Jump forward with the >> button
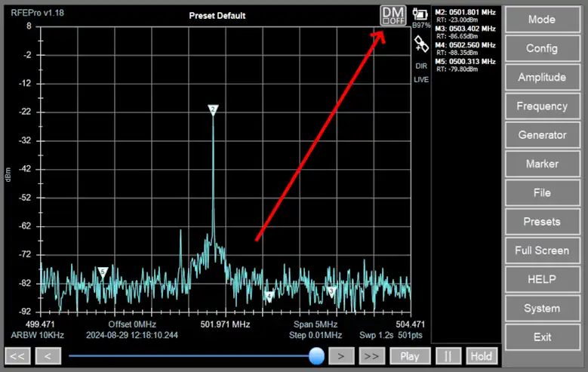 [371, 356]
